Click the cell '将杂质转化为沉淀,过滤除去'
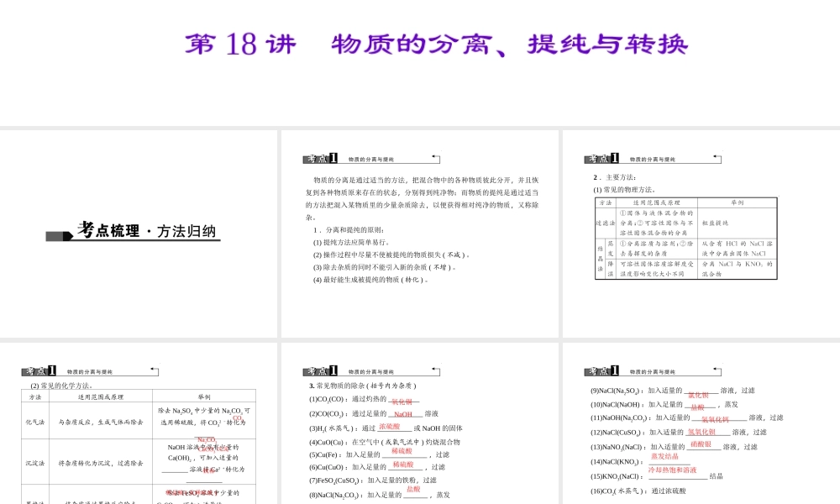This screenshot has height=504, width=840. [x=101, y=463]
